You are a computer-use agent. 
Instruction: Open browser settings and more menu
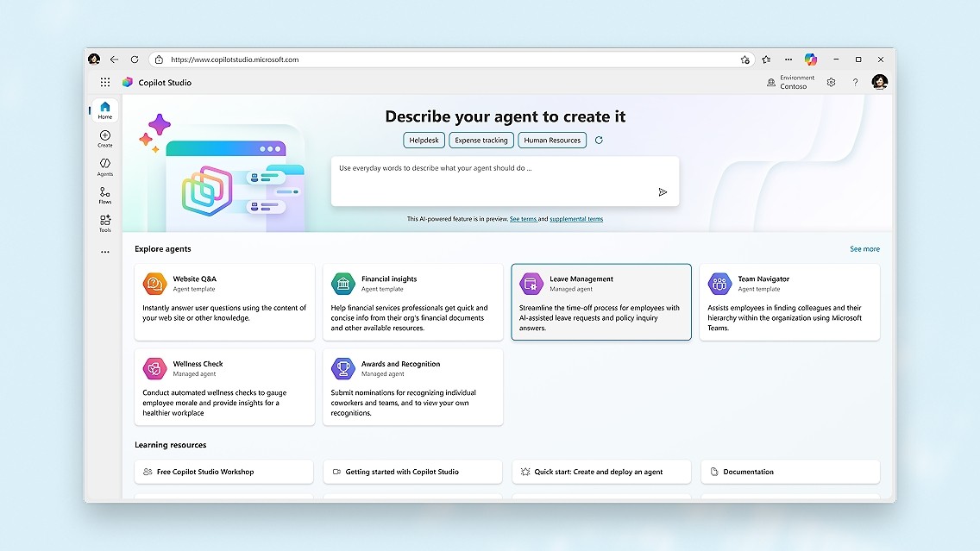788,59
